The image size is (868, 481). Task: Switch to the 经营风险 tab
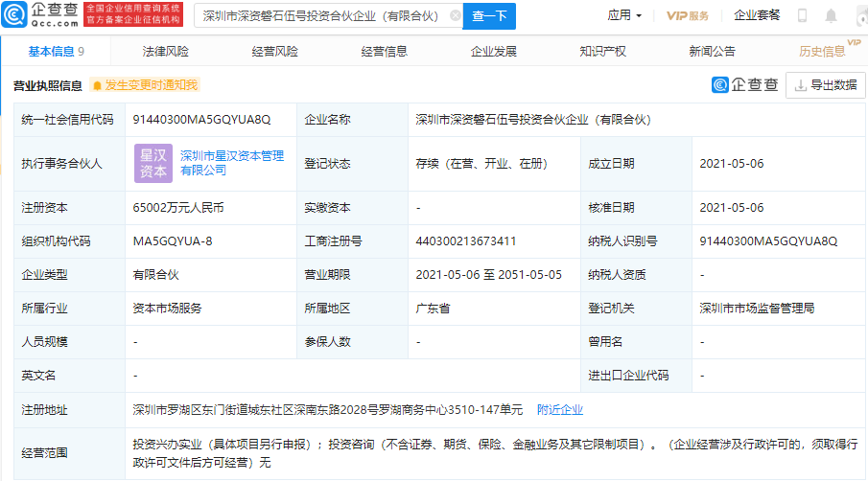274,52
